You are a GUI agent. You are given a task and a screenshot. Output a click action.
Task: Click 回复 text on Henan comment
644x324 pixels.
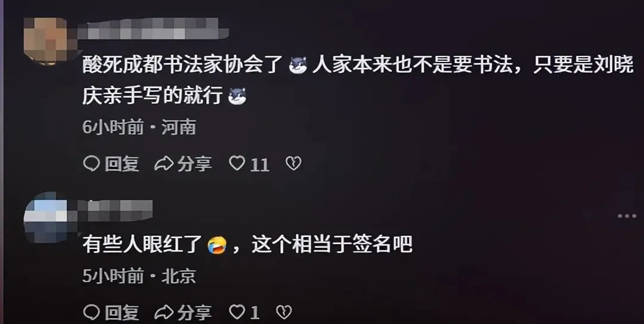pos(122,164)
